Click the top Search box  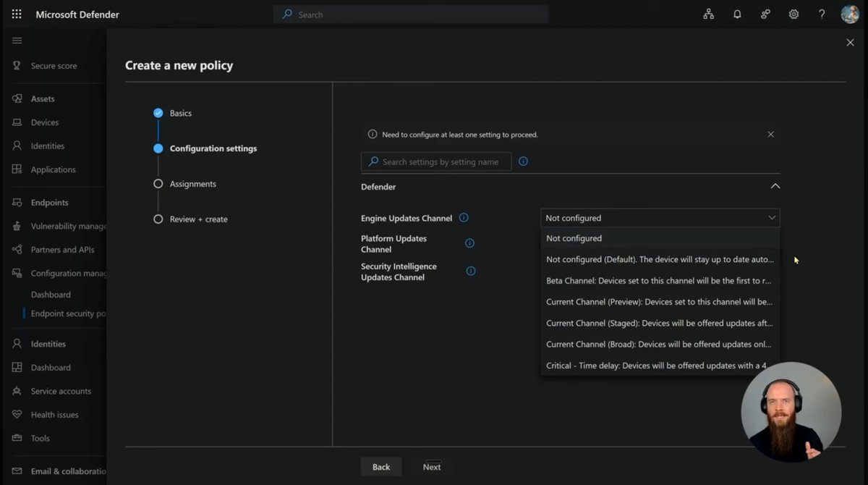coord(410,14)
